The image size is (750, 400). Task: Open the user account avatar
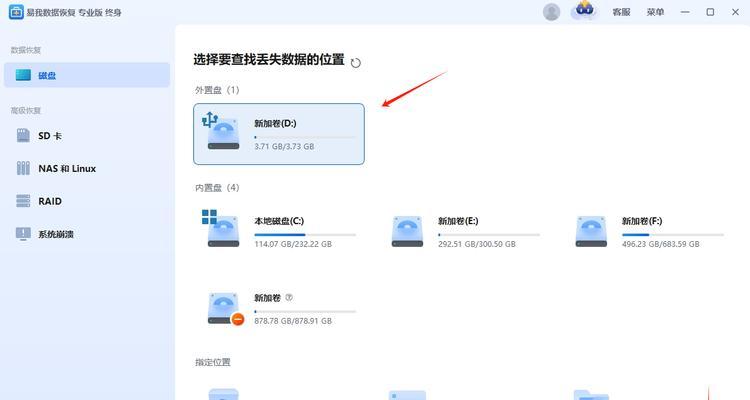[551, 12]
